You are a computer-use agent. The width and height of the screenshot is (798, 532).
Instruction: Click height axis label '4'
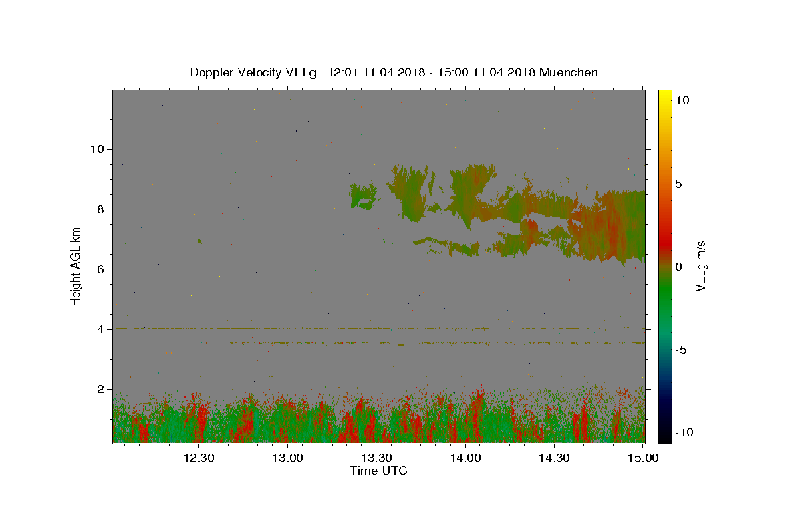(99, 329)
